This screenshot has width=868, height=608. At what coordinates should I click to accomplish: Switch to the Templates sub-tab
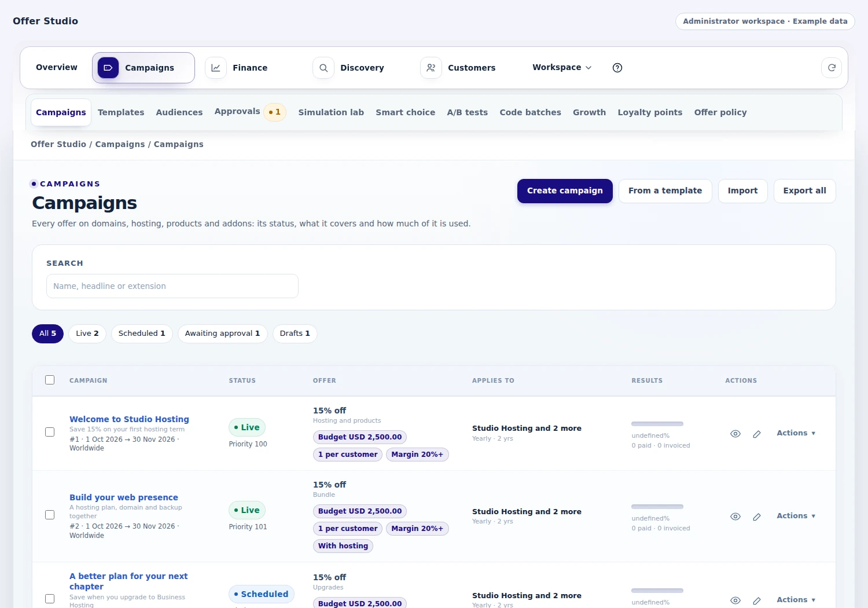click(121, 112)
